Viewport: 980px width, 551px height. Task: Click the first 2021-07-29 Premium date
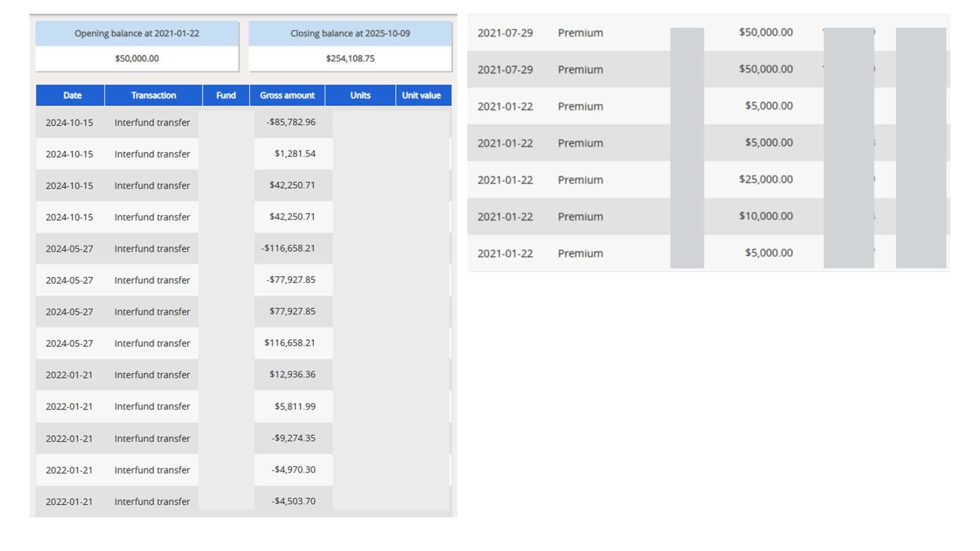505,33
